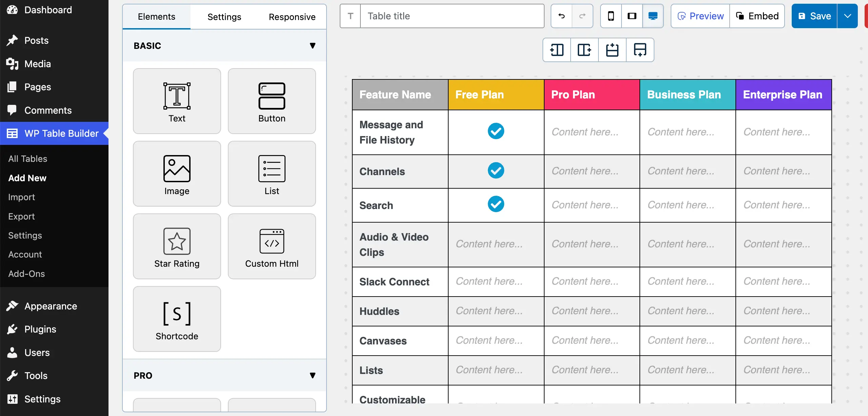The height and width of the screenshot is (416, 868).
Task: Click the undo arrow icon
Action: pyautogui.click(x=561, y=16)
